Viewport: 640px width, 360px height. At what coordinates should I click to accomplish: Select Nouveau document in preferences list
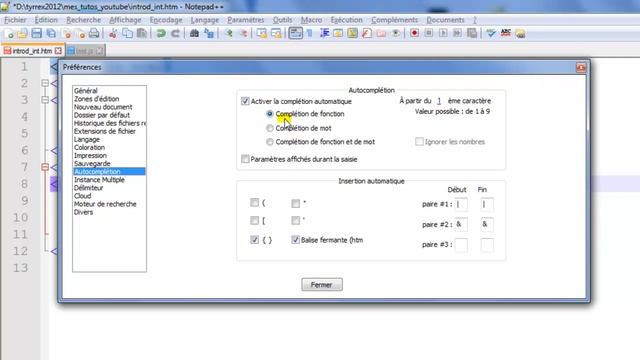coord(103,107)
